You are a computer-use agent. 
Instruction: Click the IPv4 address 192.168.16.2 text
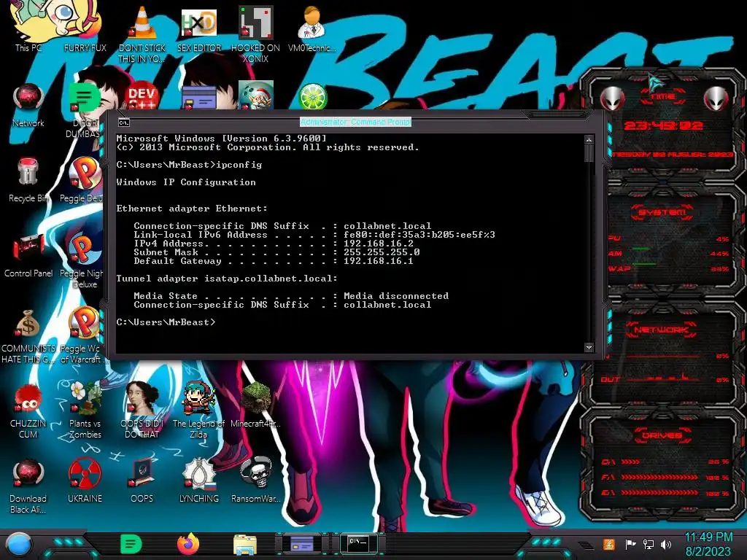(x=379, y=244)
